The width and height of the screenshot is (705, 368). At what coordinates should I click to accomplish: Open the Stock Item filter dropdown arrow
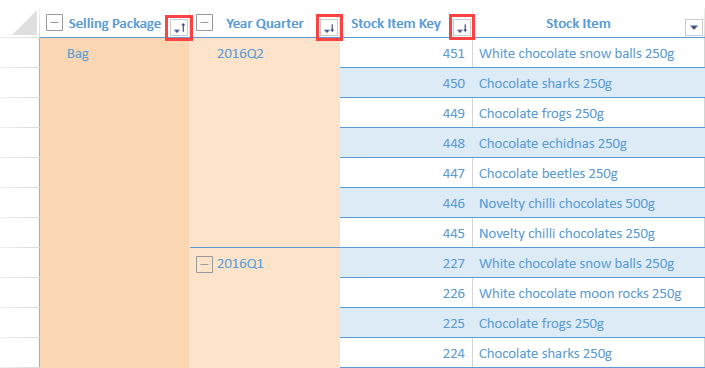pyautogui.click(x=694, y=27)
